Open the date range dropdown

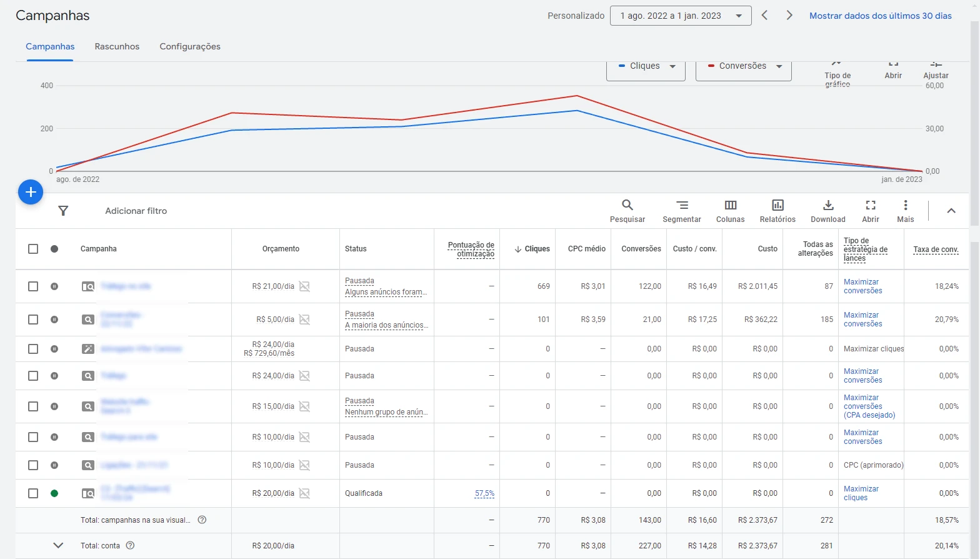click(680, 16)
